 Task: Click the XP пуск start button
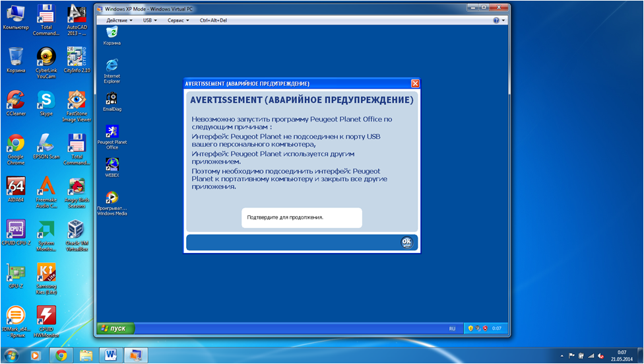(116, 328)
